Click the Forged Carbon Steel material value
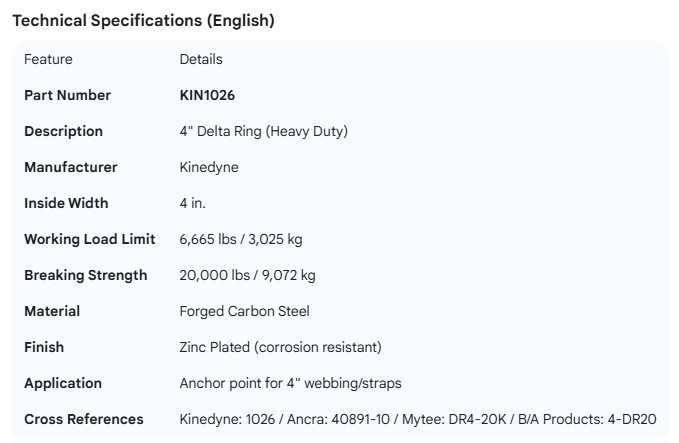Screen dimensions: 679x443 (244, 311)
